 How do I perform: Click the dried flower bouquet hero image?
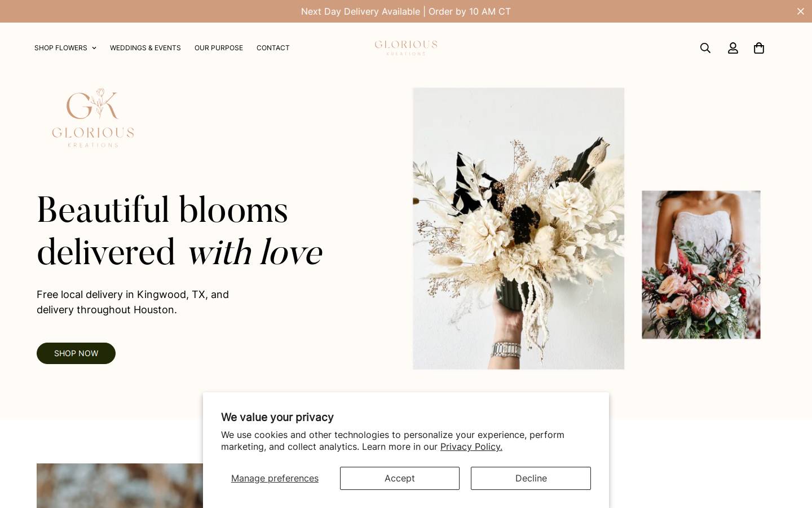point(518,229)
